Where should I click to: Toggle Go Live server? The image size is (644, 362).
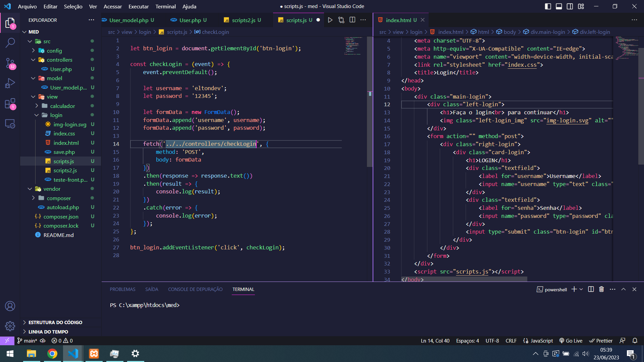click(571, 341)
